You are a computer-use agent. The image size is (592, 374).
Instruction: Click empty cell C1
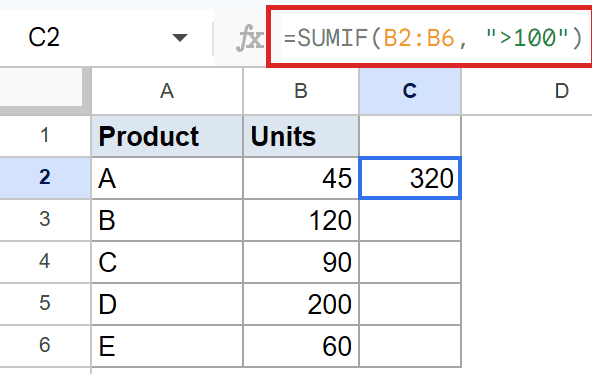coord(410,136)
